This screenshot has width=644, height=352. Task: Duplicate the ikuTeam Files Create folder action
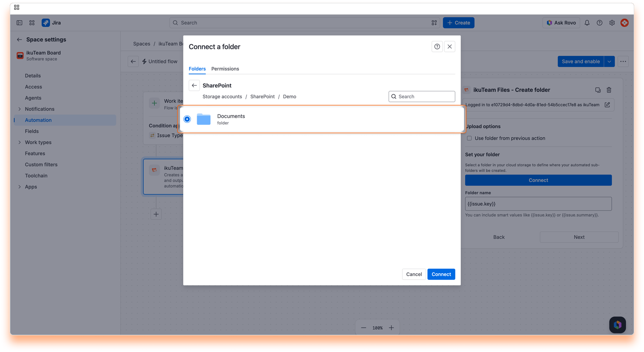(x=598, y=90)
